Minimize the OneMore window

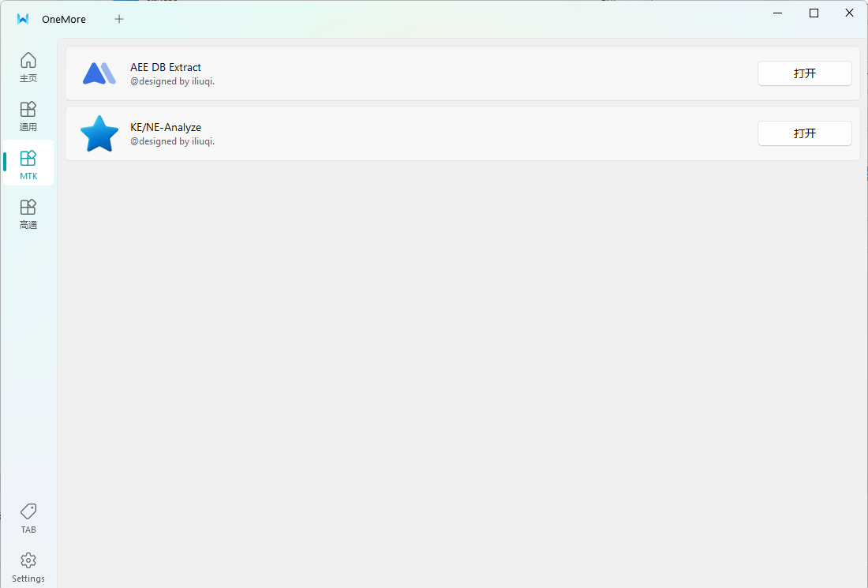coord(778,13)
